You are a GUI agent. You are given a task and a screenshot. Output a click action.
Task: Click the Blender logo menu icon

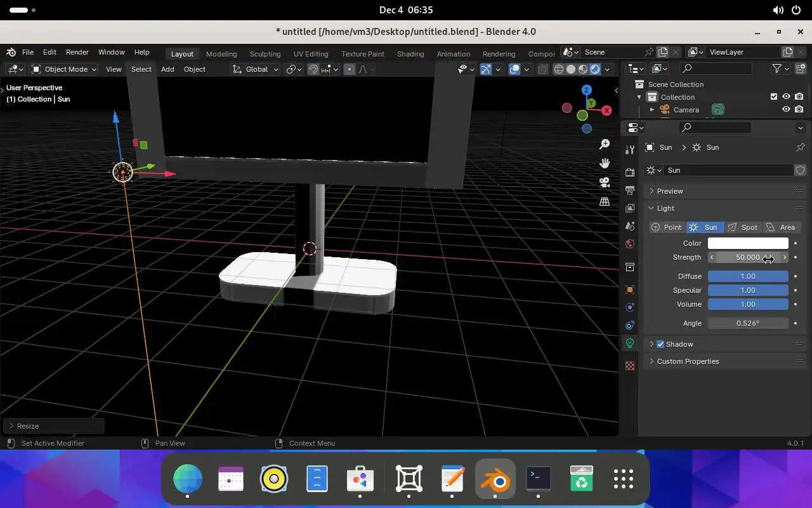point(11,52)
